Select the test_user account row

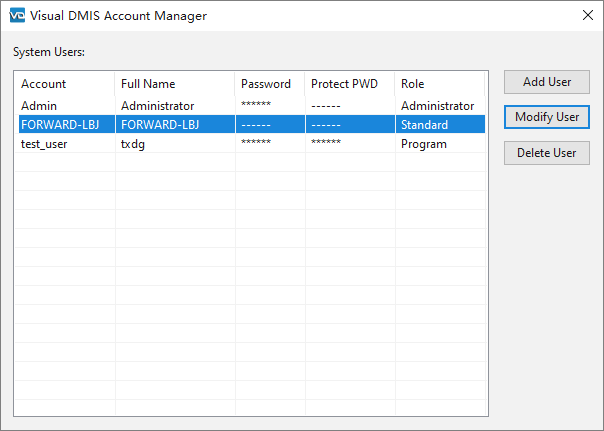pyautogui.click(x=250, y=144)
